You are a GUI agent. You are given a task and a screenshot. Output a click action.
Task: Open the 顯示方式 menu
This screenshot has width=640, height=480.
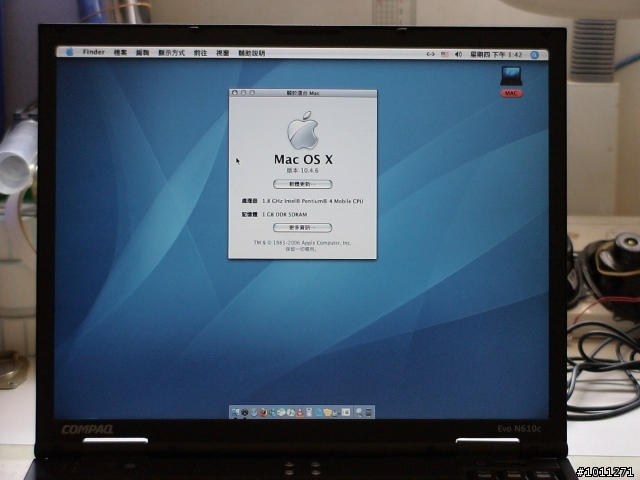tap(171, 53)
